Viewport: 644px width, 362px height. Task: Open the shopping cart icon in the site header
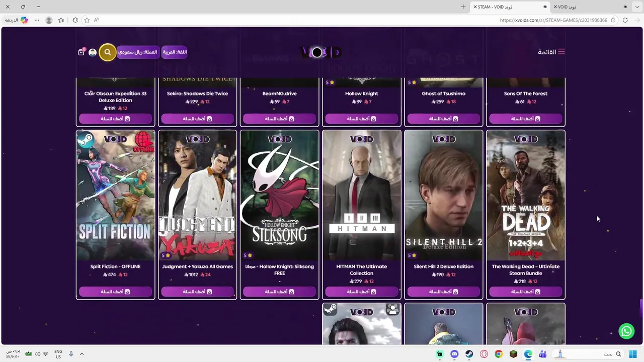[x=81, y=52]
